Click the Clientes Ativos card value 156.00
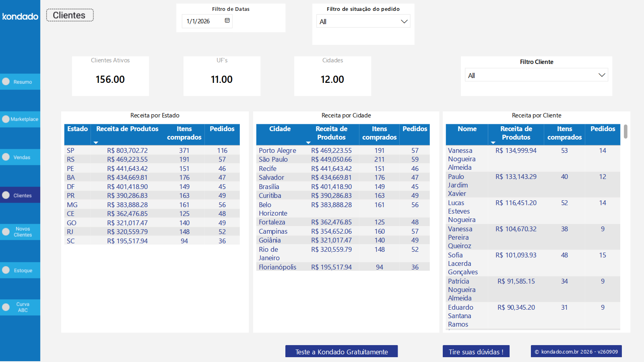Screen dimensions: 644x362 (x=110, y=79)
